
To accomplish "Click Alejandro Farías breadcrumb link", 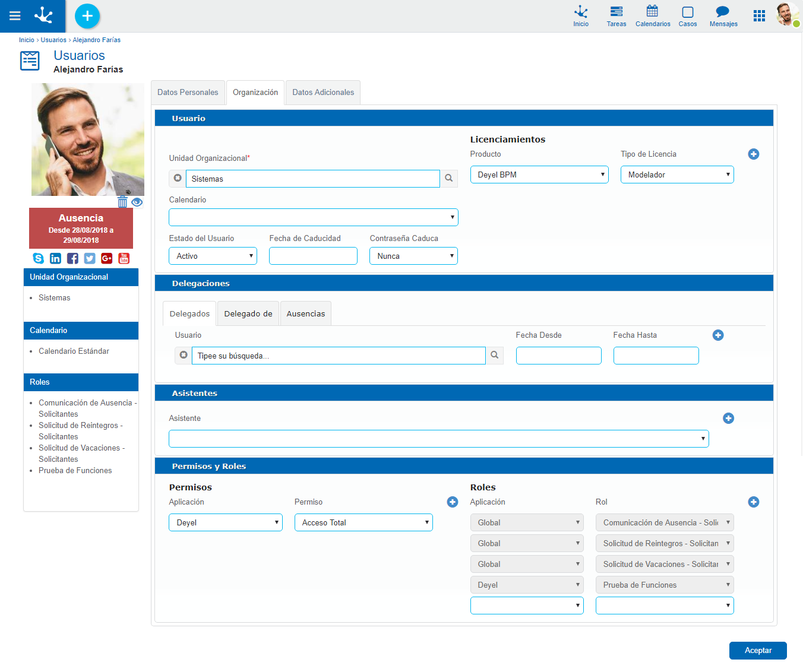I will (x=96, y=40).
